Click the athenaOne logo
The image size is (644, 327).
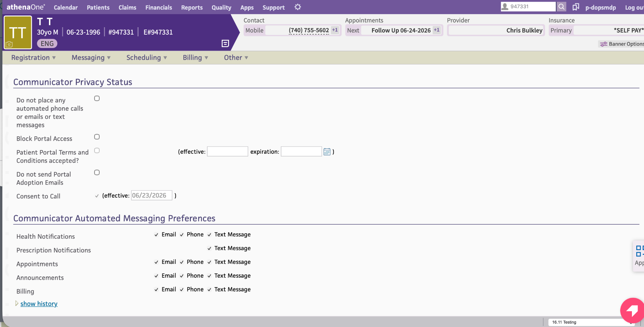tap(25, 7)
